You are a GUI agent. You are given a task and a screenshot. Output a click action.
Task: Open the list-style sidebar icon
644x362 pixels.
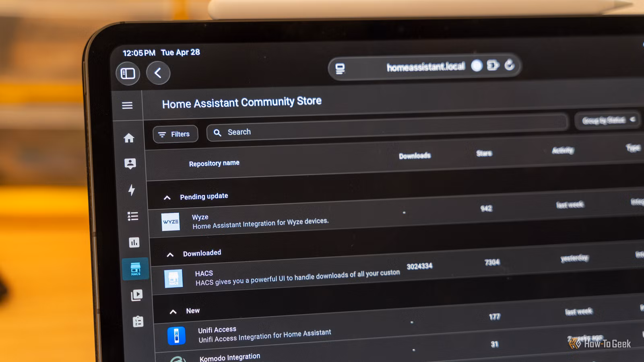[x=133, y=216]
